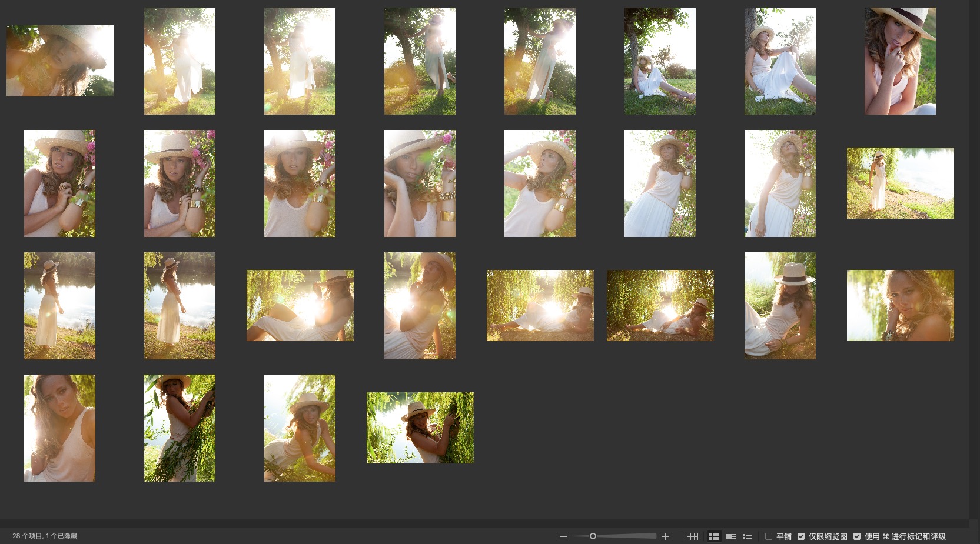This screenshot has height=544, width=980.
Task: Enable the lock thumbnail grid icon
Action: tap(692, 536)
